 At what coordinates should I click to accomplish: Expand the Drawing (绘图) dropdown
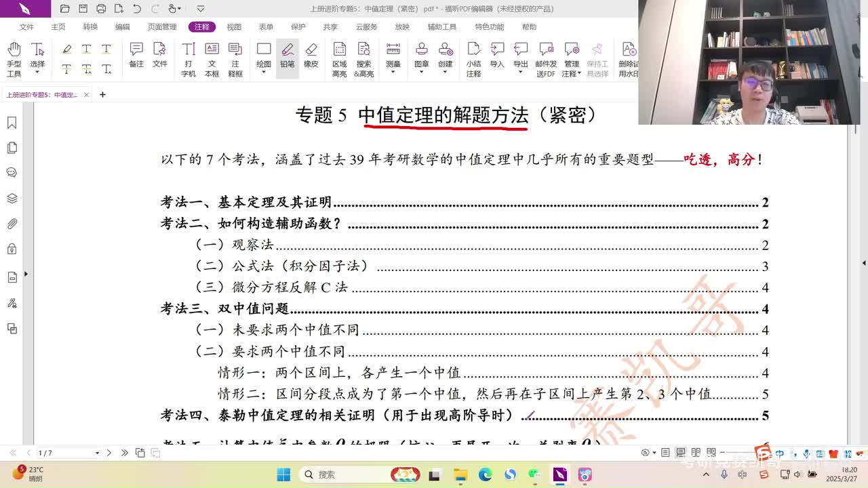point(264,73)
